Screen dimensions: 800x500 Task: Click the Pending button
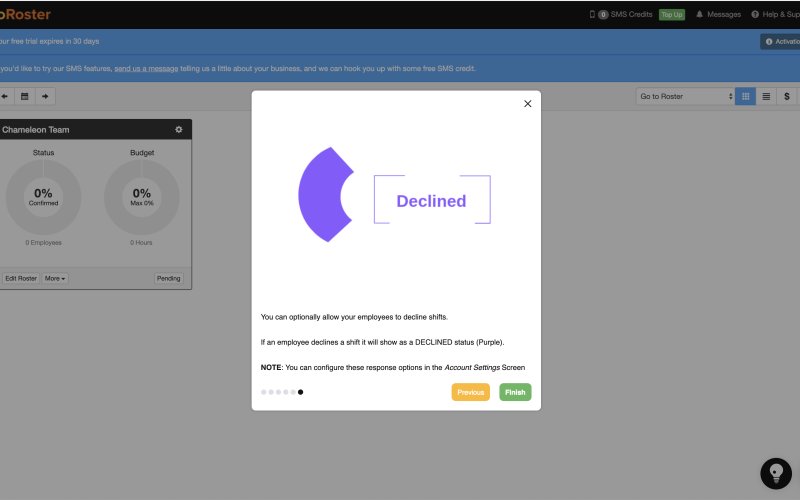pyautogui.click(x=169, y=278)
